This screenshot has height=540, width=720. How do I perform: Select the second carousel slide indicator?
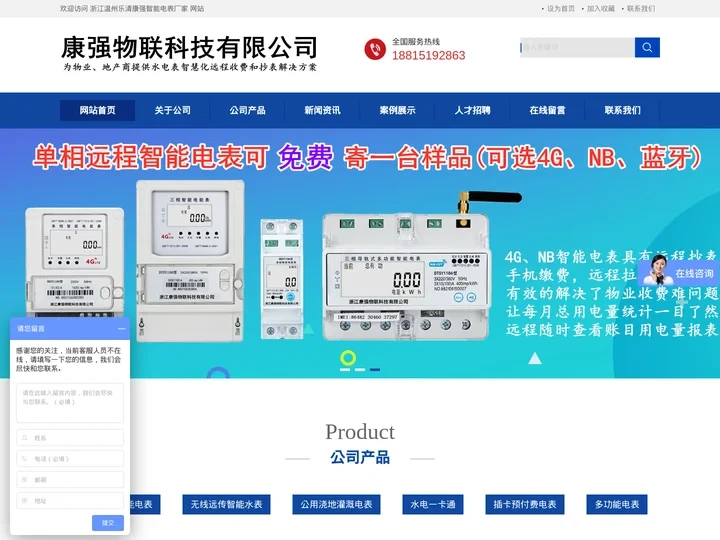pos(360,369)
